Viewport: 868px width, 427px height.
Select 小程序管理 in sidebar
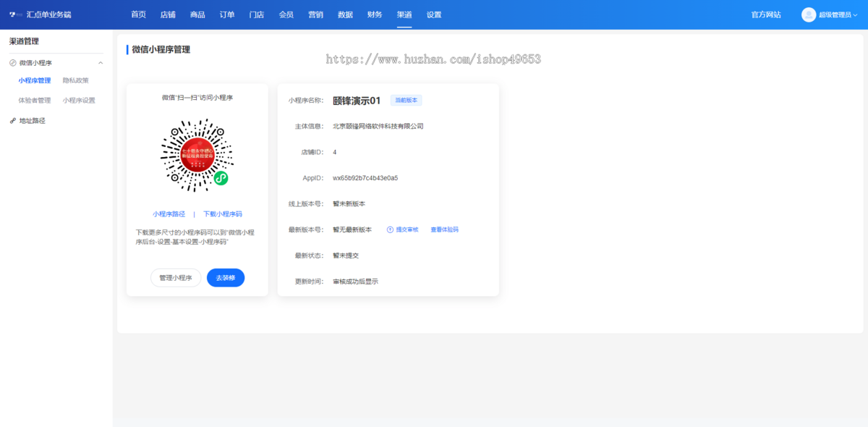(x=35, y=81)
